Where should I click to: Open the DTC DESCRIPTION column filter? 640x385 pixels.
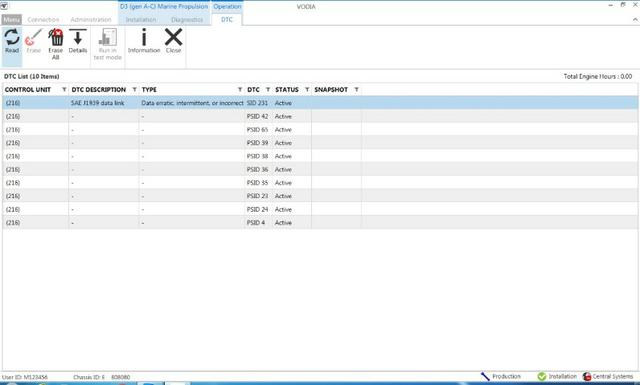click(134, 89)
